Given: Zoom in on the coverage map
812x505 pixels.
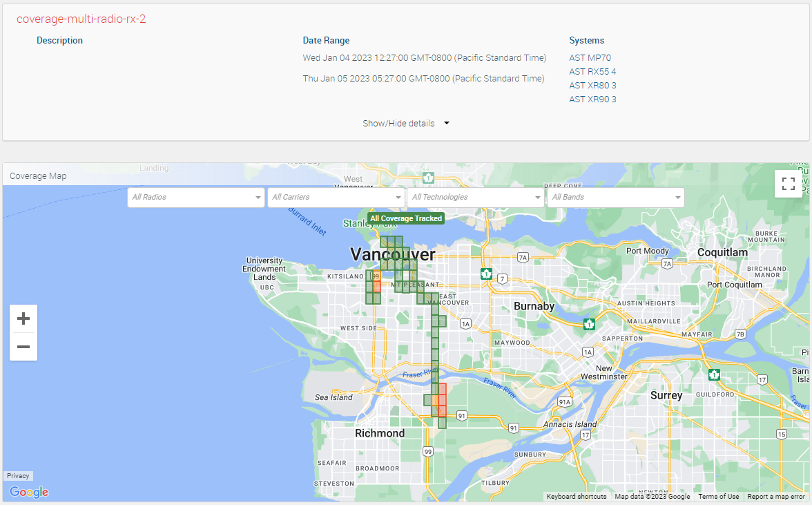Looking at the screenshot, I should [23, 318].
